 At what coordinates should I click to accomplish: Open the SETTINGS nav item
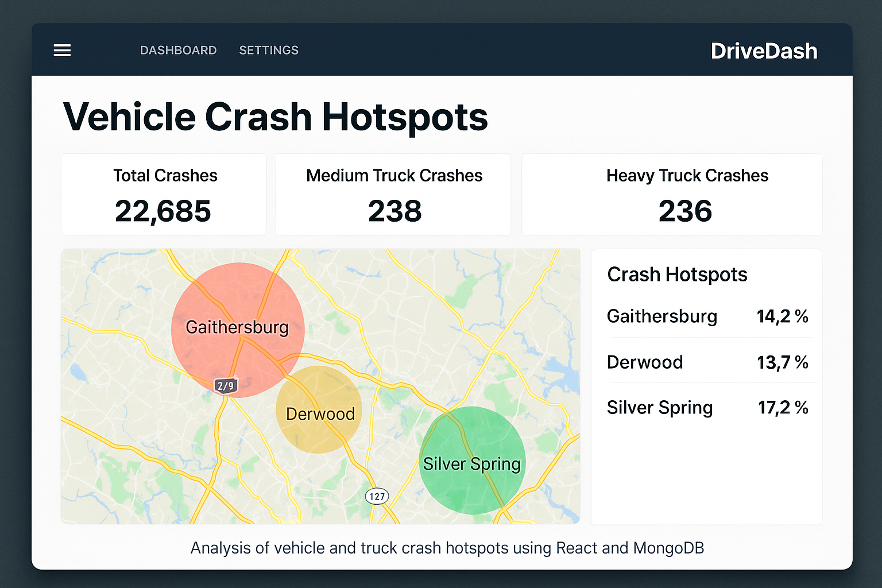click(x=269, y=51)
